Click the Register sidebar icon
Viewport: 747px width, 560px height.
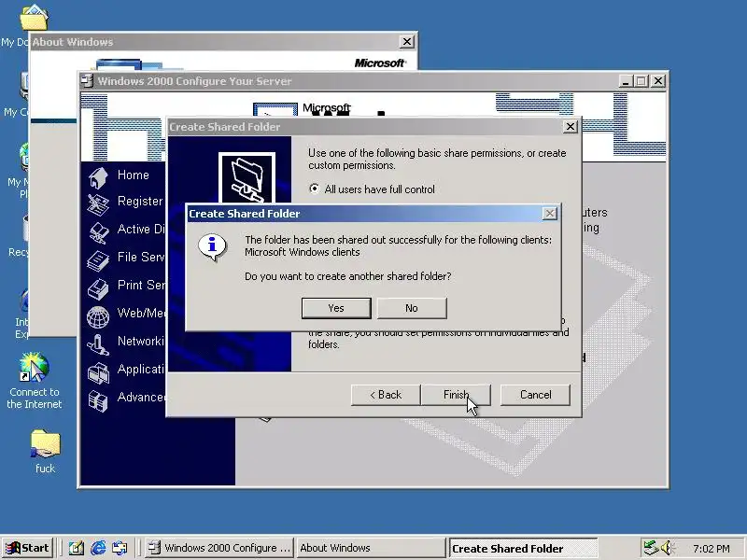tap(98, 204)
